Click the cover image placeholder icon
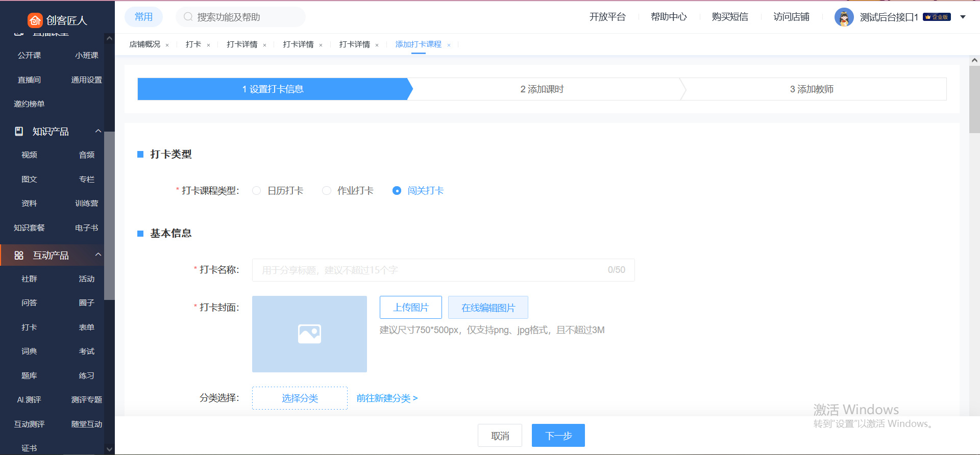Viewport: 980px width, 455px height. coord(309,334)
